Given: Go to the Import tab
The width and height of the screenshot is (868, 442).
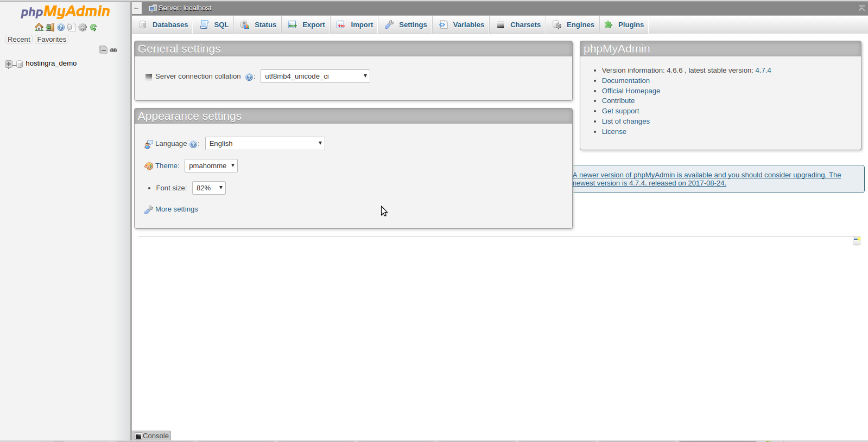Looking at the screenshot, I should pos(354,24).
